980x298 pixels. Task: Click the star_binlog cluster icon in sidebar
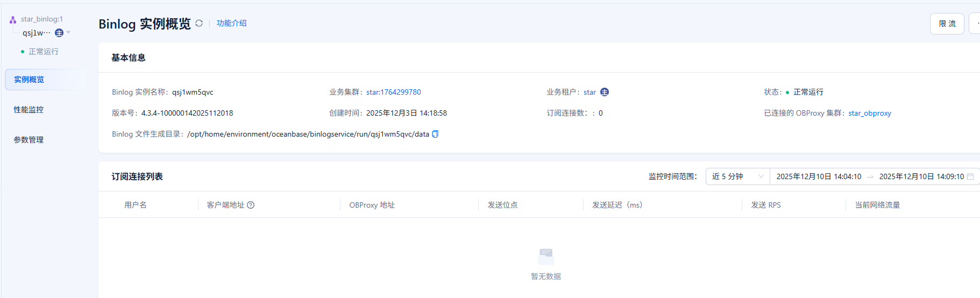click(x=13, y=19)
